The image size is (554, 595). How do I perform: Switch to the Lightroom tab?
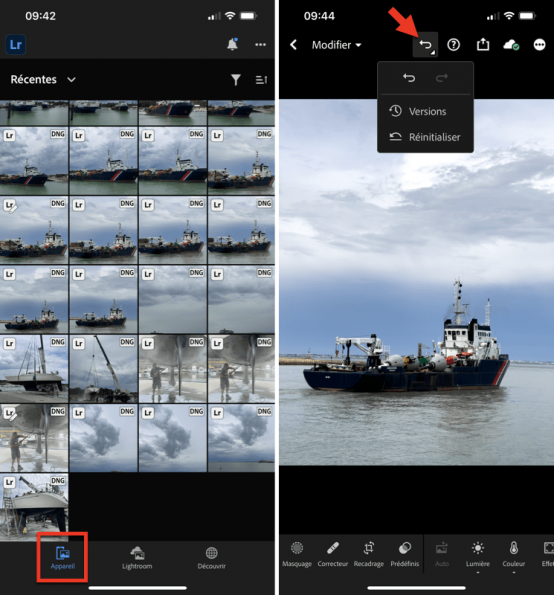click(137, 557)
